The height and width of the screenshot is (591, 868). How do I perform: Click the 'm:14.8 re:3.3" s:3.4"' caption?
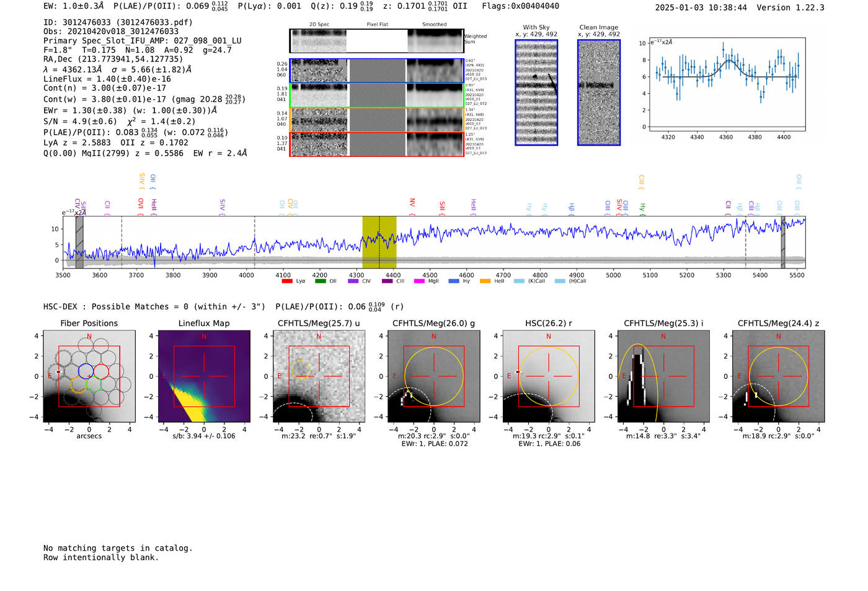point(663,436)
